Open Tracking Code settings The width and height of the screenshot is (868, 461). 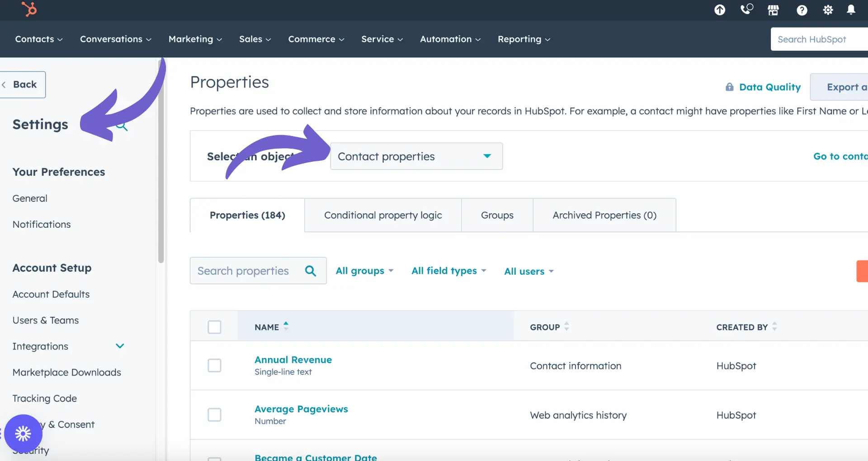(x=45, y=399)
